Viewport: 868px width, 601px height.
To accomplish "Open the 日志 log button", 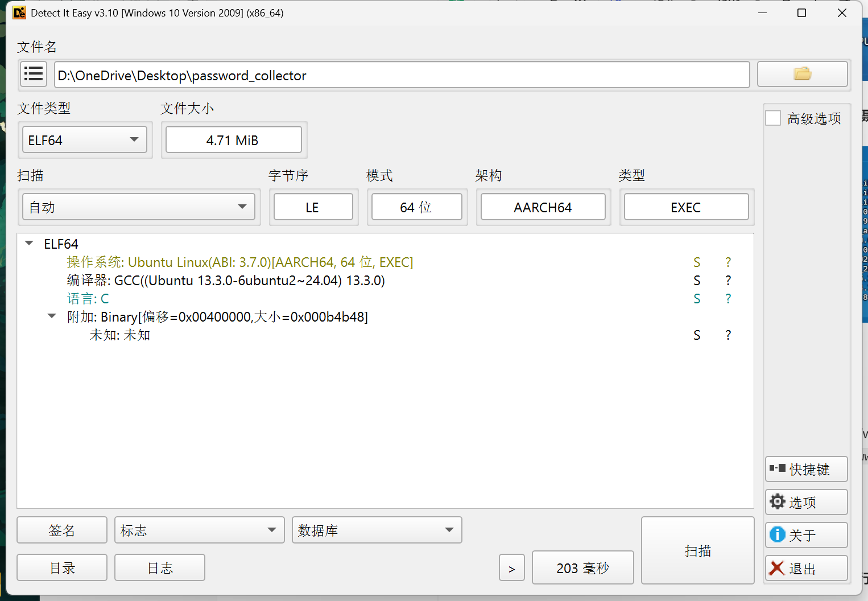I will 160,567.
